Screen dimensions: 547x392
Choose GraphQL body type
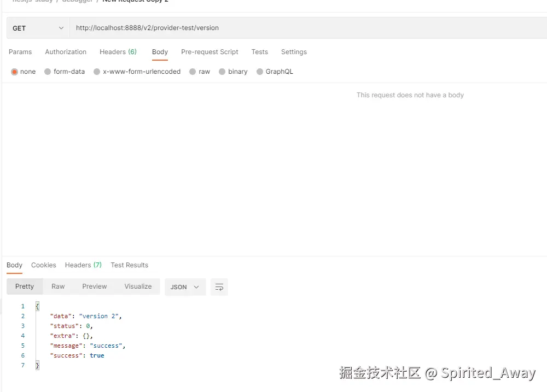(259, 72)
